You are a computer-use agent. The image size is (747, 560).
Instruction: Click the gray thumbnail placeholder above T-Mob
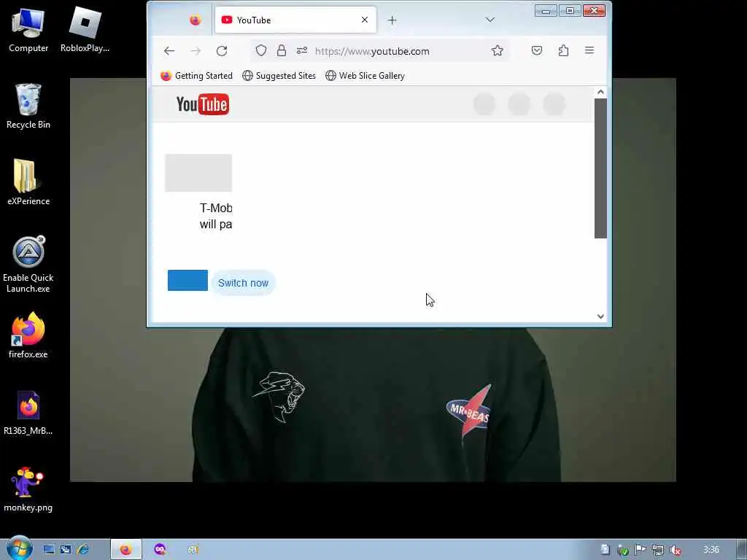tap(198, 173)
